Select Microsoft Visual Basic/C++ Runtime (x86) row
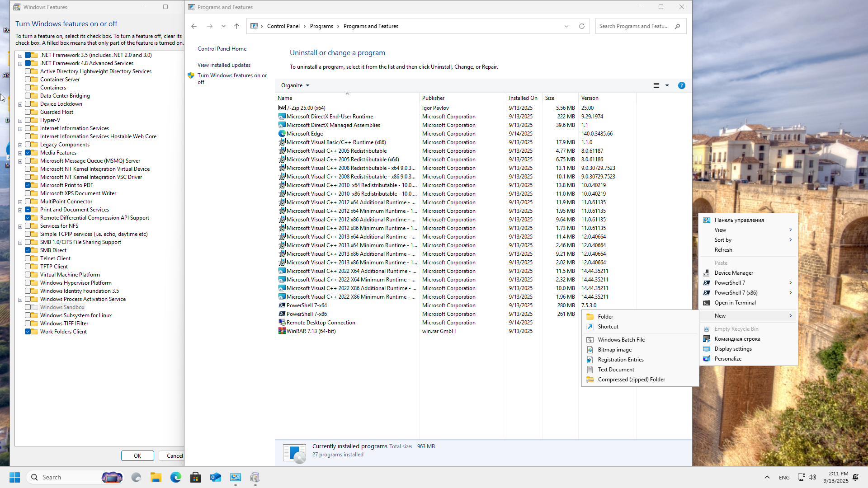This screenshot has height=488, width=868. [x=457, y=142]
